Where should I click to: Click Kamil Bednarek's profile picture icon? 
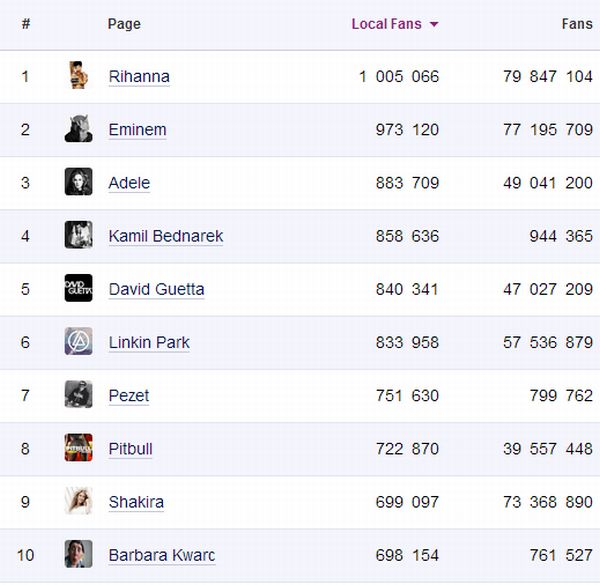78,235
